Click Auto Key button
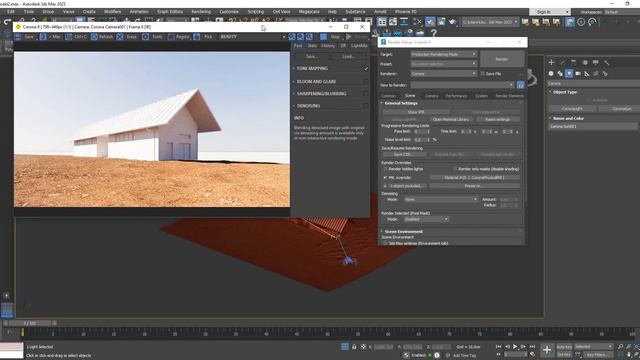 [564, 347]
